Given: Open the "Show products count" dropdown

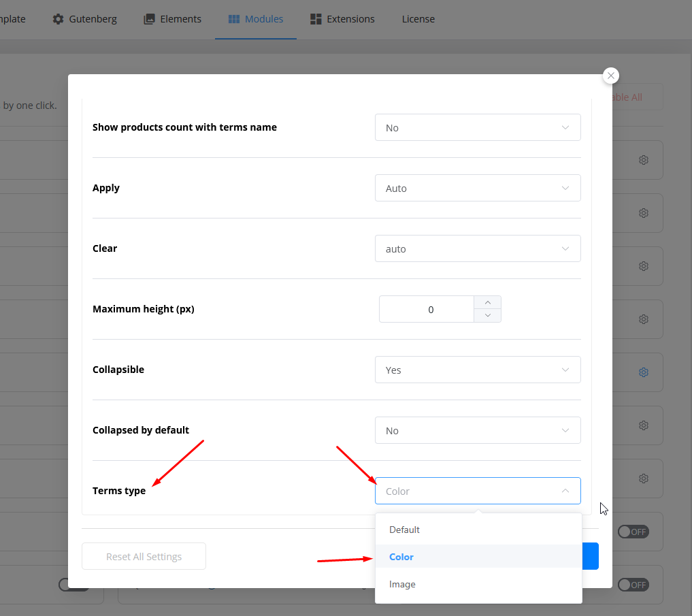Looking at the screenshot, I should coord(478,127).
